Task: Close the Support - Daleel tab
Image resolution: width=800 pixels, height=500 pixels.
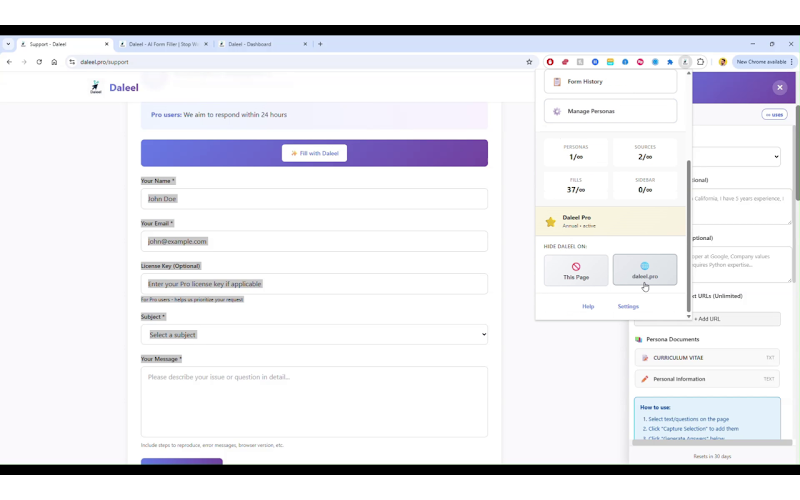Action: (x=107, y=44)
